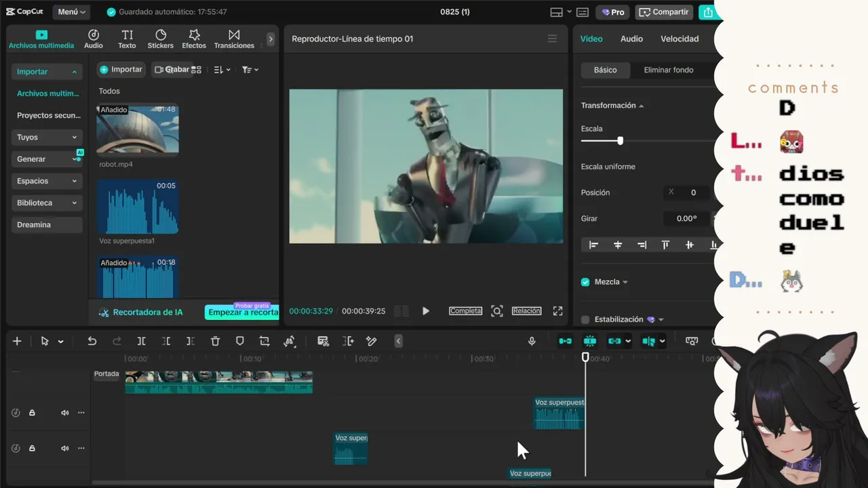Expand the Biblioteca section
Viewport: 868px width, 488px height.
(x=47, y=203)
